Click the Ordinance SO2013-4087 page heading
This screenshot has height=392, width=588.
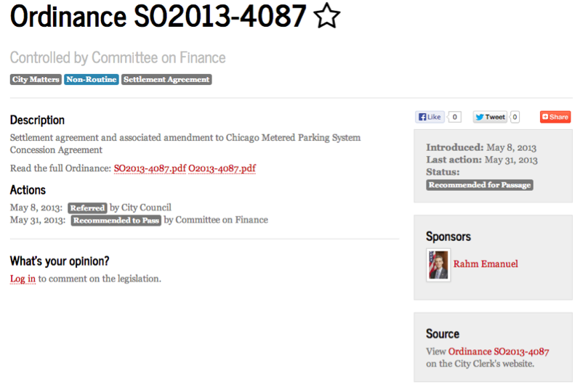click(158, 17)
